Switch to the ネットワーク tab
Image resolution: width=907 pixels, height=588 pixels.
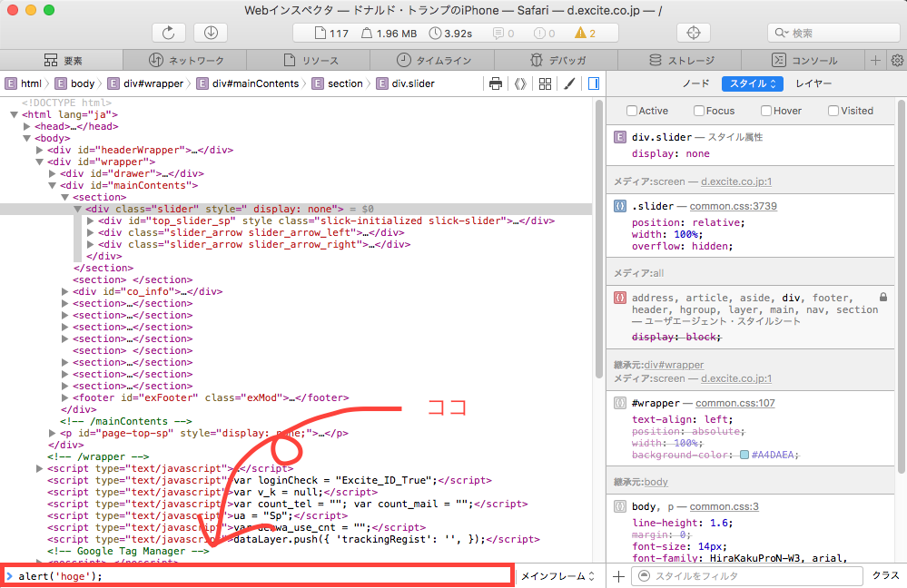click(185, 60)
